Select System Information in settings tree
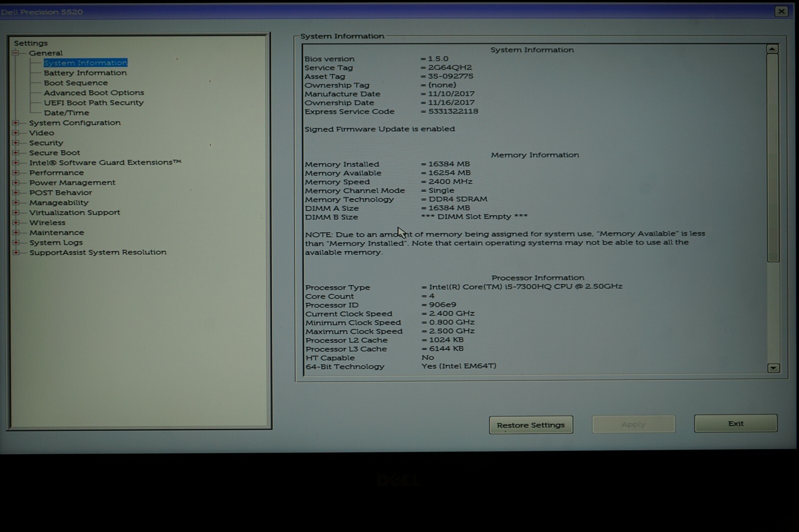 [x=85, y=63]
